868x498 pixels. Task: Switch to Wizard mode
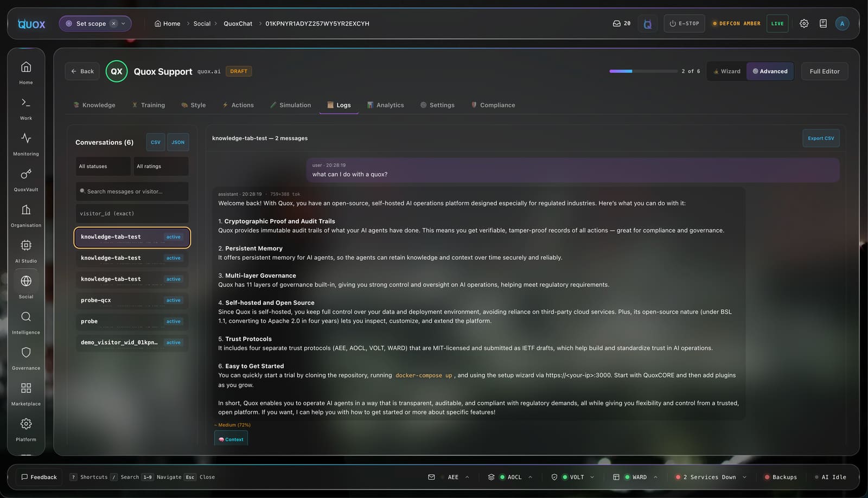[727, 71]
